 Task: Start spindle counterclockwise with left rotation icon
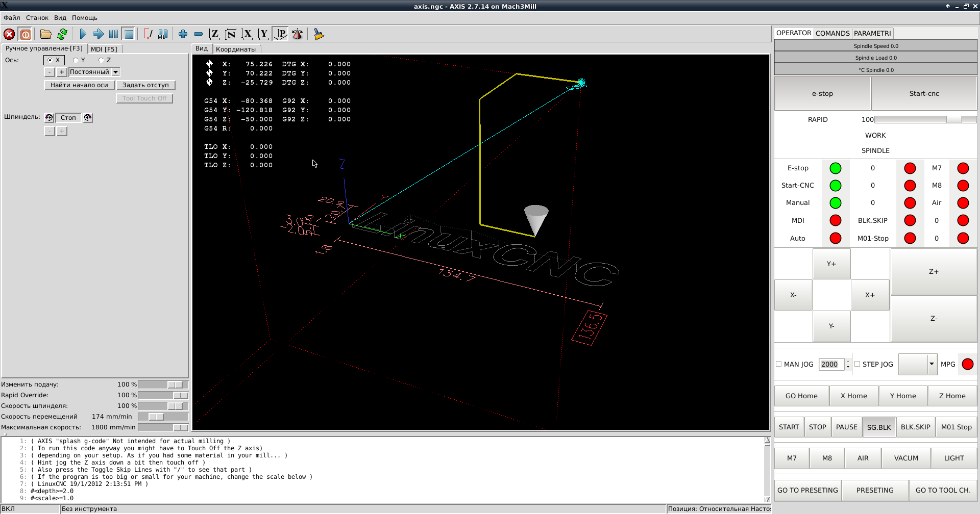click(x=49, y=118)
